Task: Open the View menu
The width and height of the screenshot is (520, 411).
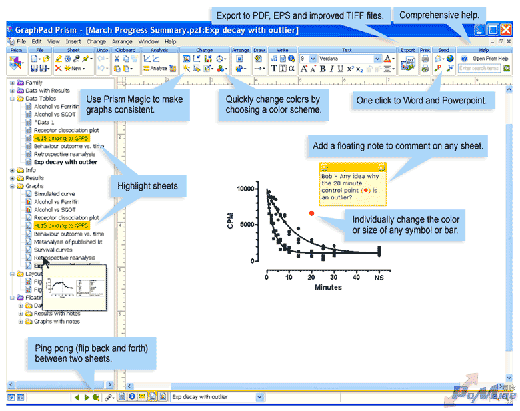Action: click(x=53, y=41)
